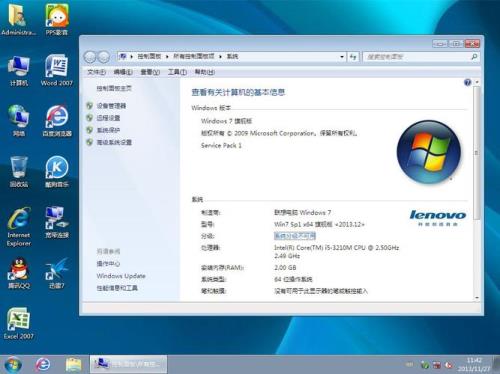Open the Internet Explorer desktop icon
The image size is (500, 374).
click(x=19, y=227)
